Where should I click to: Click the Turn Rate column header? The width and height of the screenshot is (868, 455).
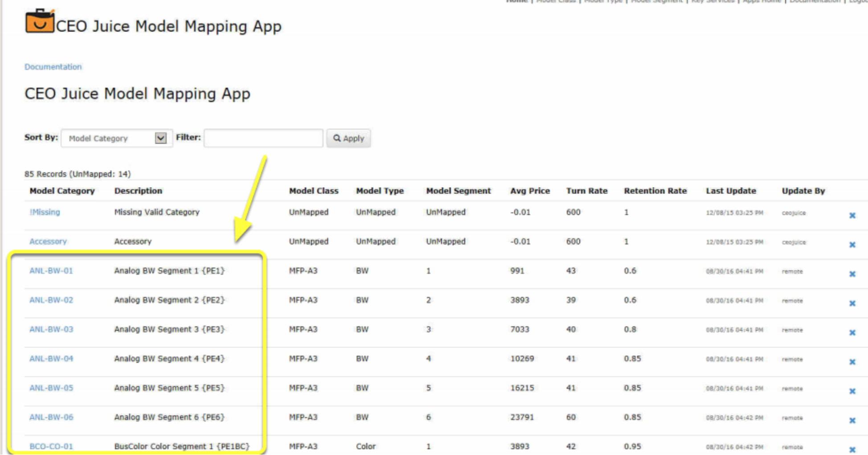(x=587, y=191)
